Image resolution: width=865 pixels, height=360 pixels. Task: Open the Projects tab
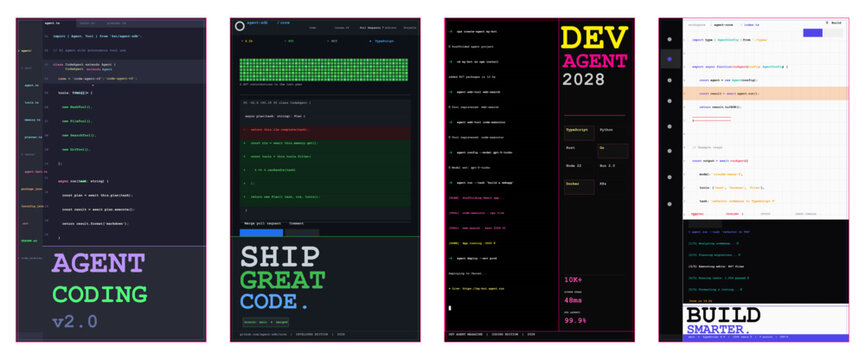[x=410, y=27]
